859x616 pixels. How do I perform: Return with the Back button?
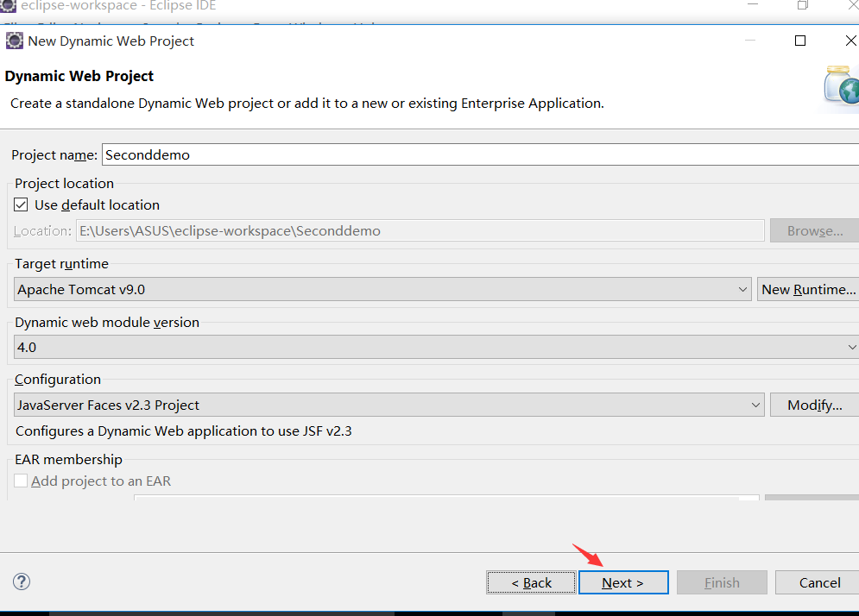click(532, 582)
